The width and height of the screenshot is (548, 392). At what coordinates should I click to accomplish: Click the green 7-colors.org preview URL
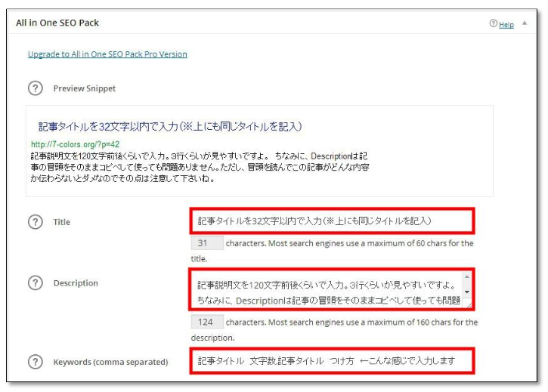[75, 144]
